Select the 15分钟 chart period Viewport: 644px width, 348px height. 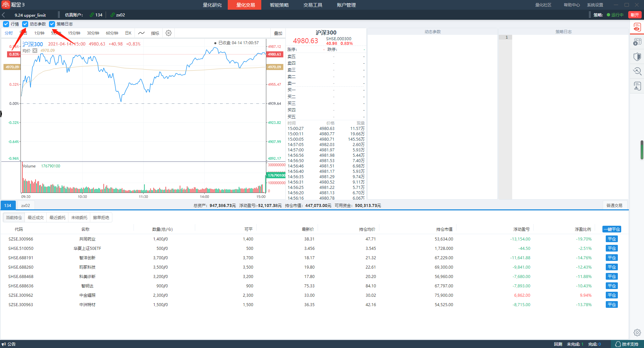[x=74, y=33]
